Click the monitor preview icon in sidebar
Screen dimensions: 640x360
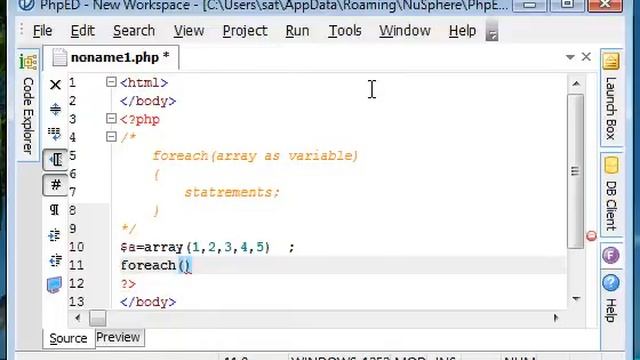pyautogui.click(x=54, y=284)
